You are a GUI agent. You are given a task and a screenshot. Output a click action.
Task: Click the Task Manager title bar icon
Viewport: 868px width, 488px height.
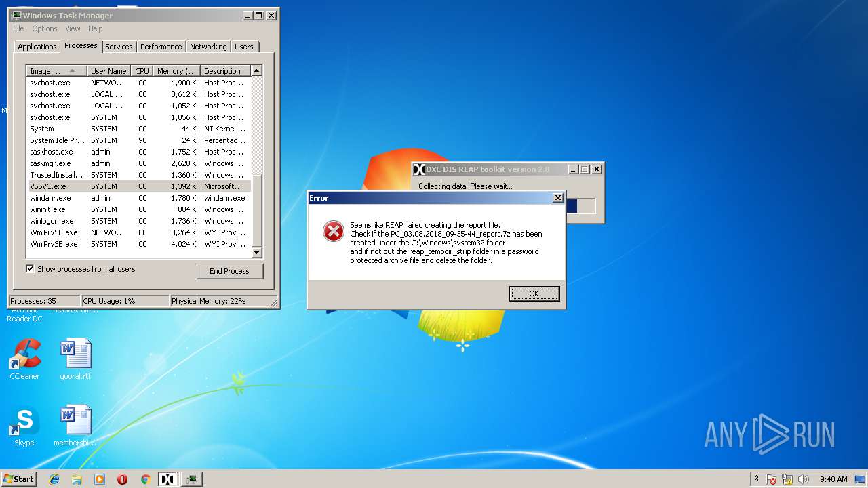click(16, 15)
